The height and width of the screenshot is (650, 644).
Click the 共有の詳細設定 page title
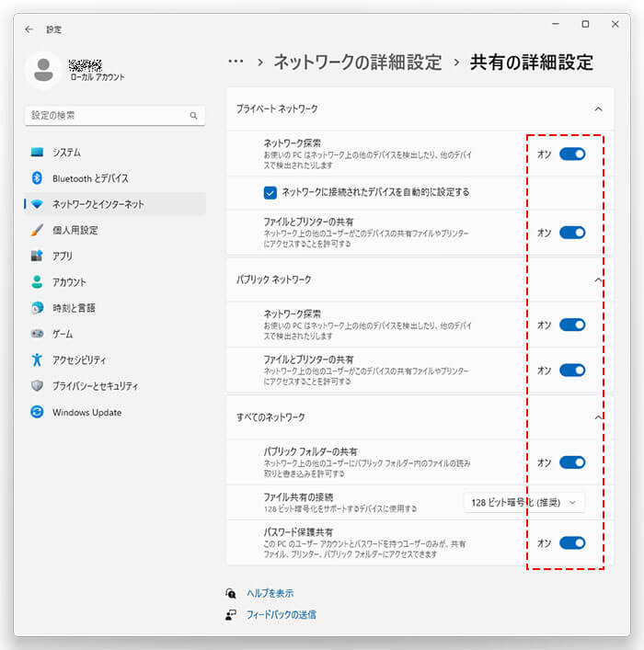pos(532,63)
